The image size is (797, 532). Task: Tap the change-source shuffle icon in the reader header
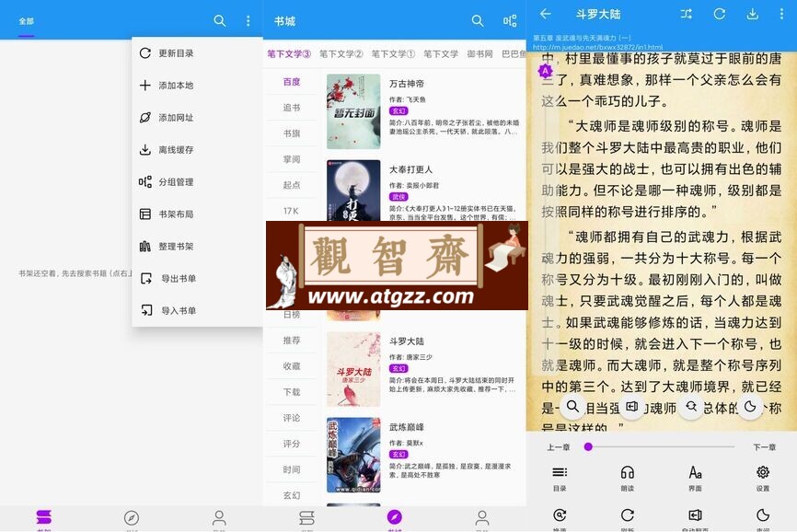click(687, 14)
